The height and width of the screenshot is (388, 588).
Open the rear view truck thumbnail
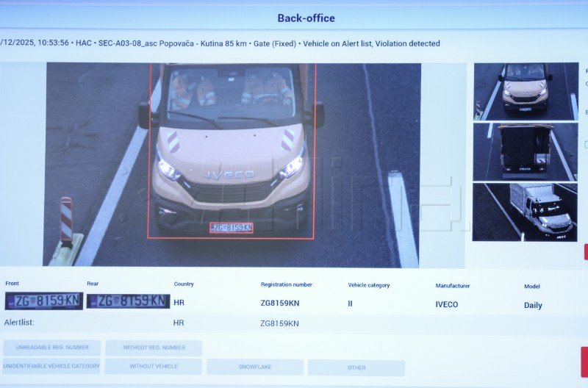pyautogui.click(x=525, y=151)
